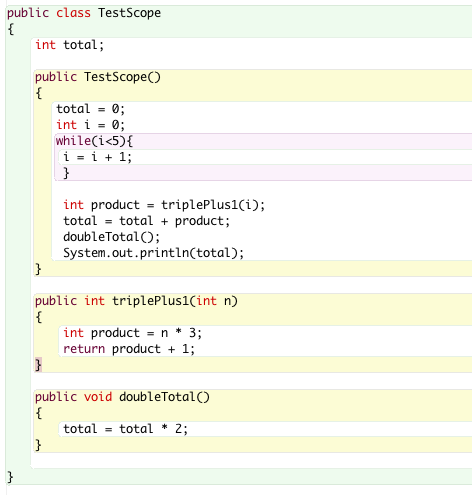
Task: Click the closing brace of TestScope constructor
Action: pos(38,269)
